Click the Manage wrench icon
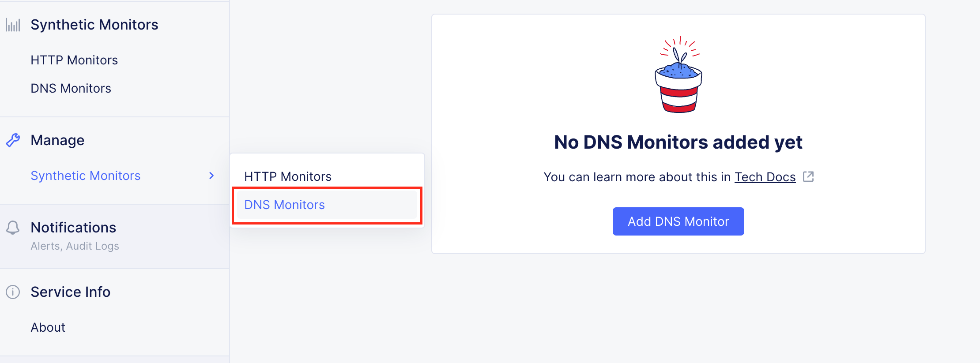 (x=13, y=140)
